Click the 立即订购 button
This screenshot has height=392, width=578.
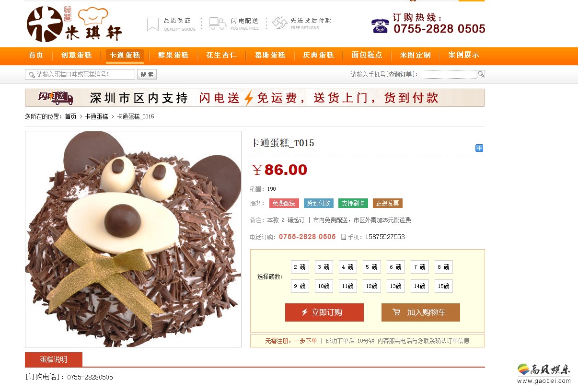pyautogui.click(x=324, y=312)
